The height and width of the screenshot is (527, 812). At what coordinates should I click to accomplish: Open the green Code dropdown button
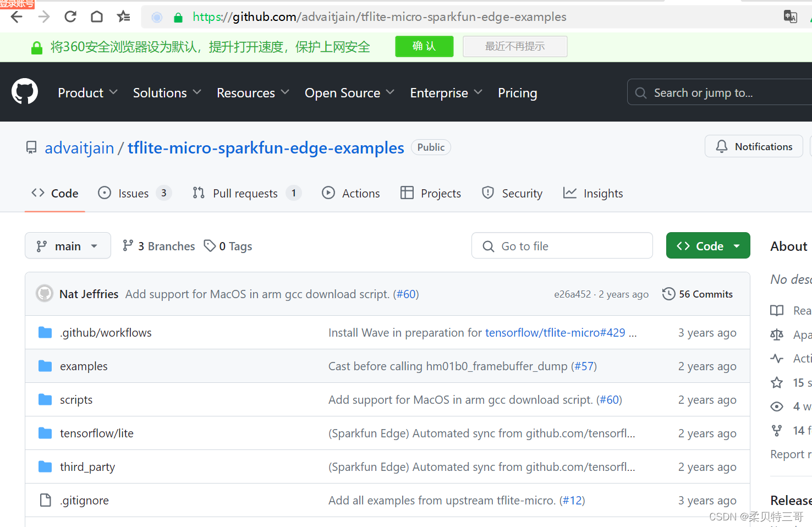(708, 245)
